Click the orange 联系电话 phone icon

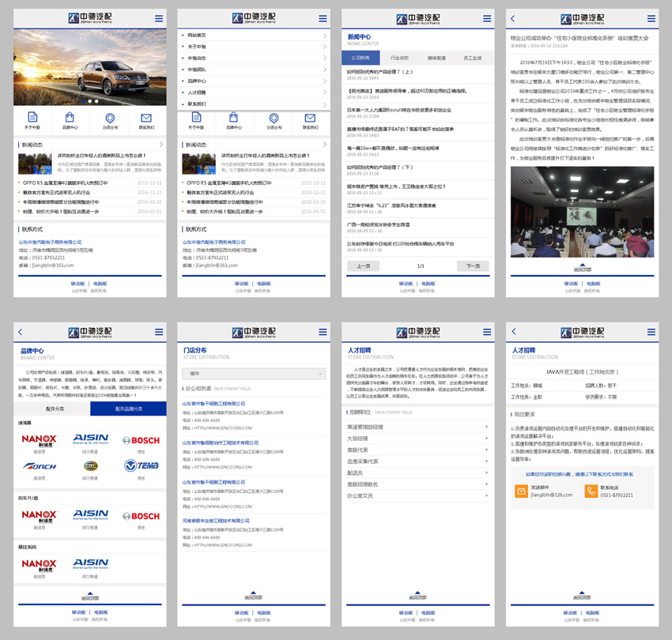coord(592,491)
